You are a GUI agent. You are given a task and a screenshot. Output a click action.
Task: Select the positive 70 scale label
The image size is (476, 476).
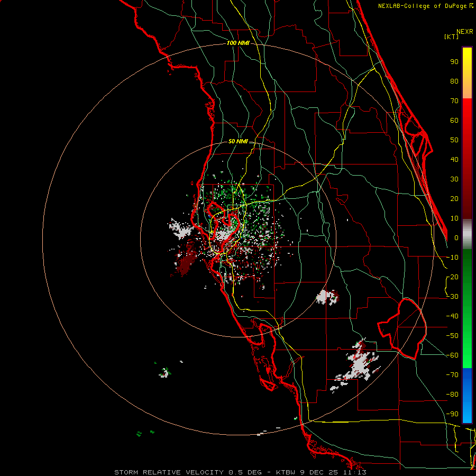click(454, 101)
